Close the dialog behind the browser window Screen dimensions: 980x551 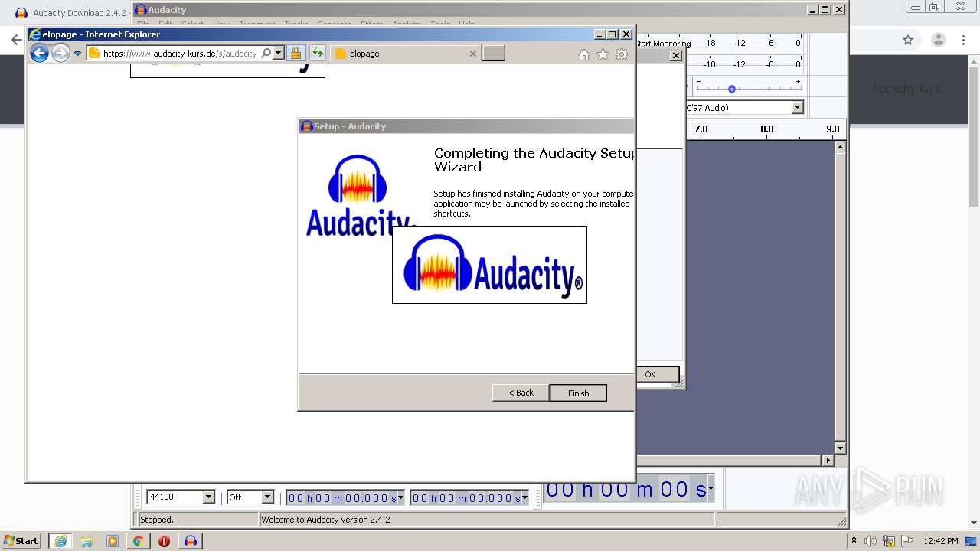675,56
